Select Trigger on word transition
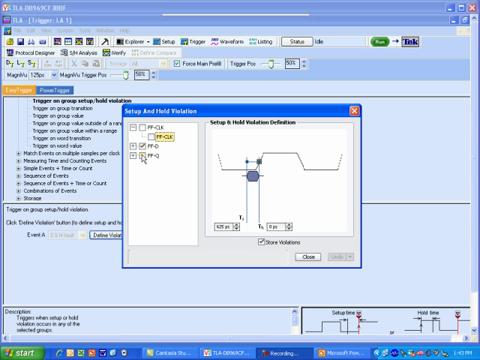This screenshot has width=480, height=360. pyautogui.click(x=62, y=138)
